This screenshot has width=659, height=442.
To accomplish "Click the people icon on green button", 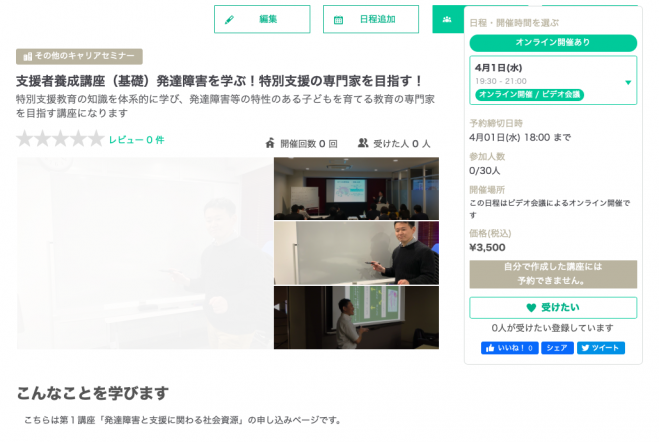I will (x=447, y=19).
